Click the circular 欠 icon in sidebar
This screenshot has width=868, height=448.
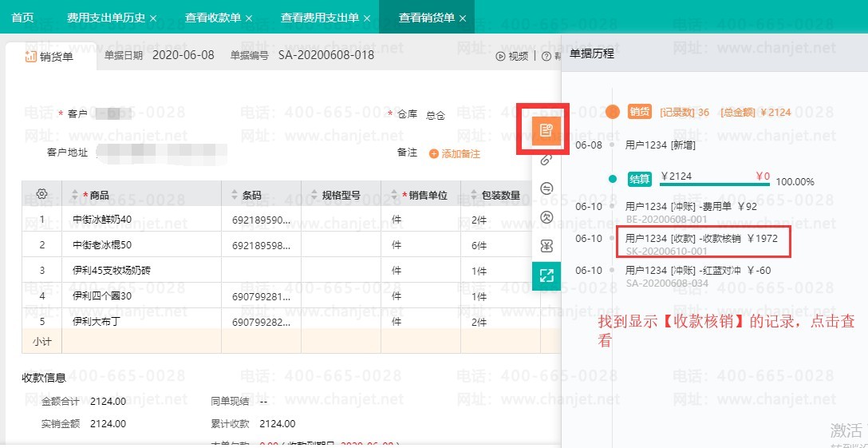coord(546,217)
